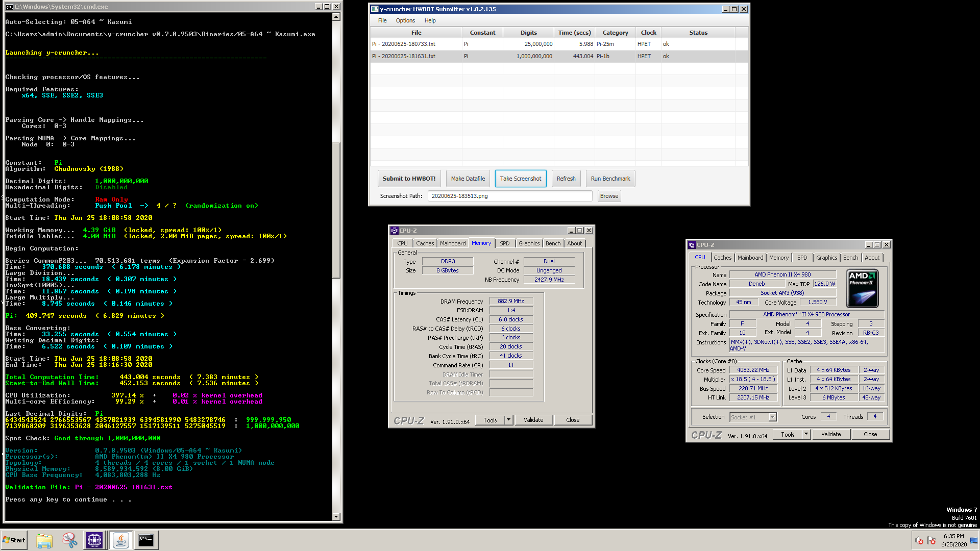This screenshot has width=980, height=551.
Task: Click the cmd.exe title bar icon
Action: (9, 7)
